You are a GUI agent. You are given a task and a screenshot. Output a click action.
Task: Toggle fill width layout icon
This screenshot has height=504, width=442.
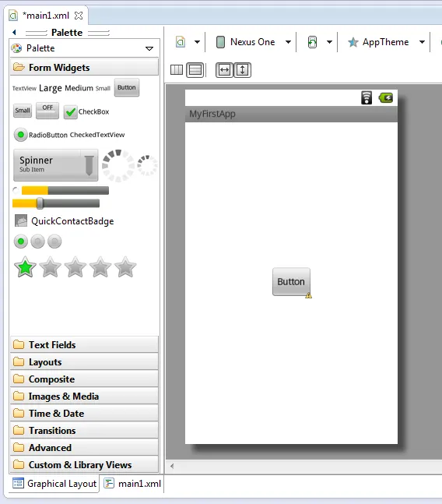(224, 70)
